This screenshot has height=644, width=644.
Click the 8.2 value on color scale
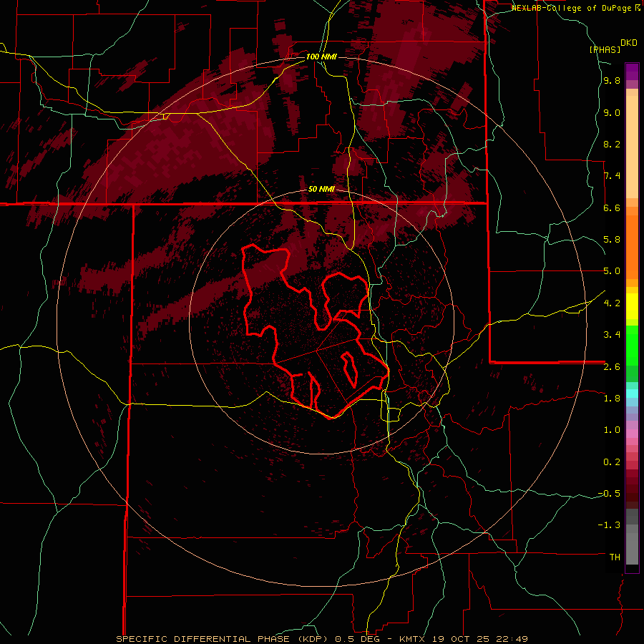click(x=612, y=144)
